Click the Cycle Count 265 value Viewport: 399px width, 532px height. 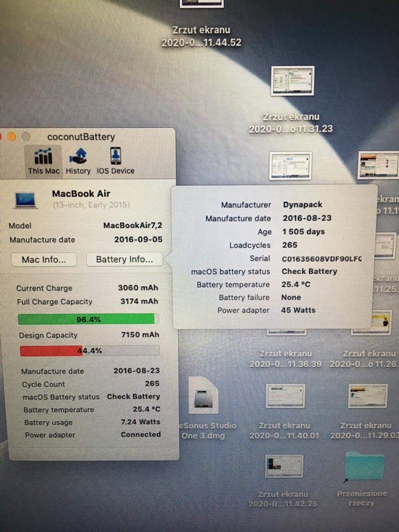tap(152, 384)
